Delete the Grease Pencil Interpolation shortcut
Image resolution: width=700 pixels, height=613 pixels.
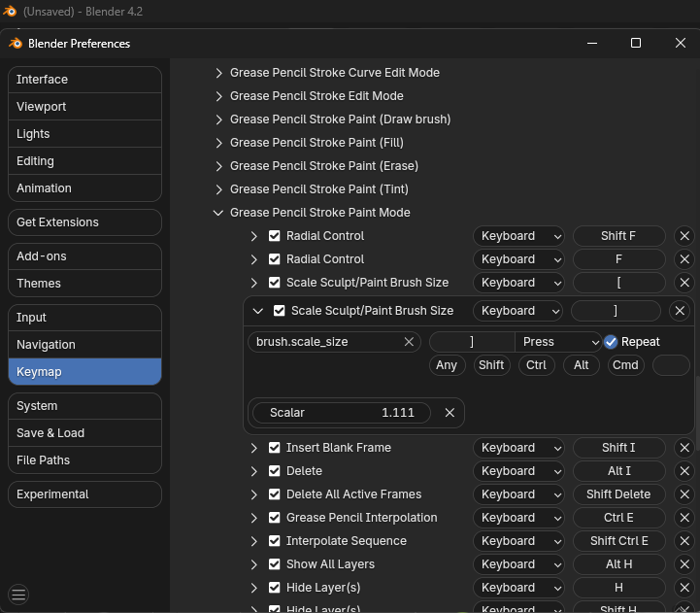coord(684,518)
